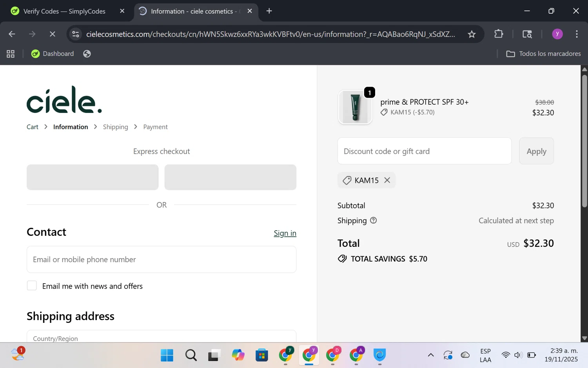The width and height of the screenshot is (588, 368).
Task: Close the Verify Codes tab
Action: [x=122, y=11]
